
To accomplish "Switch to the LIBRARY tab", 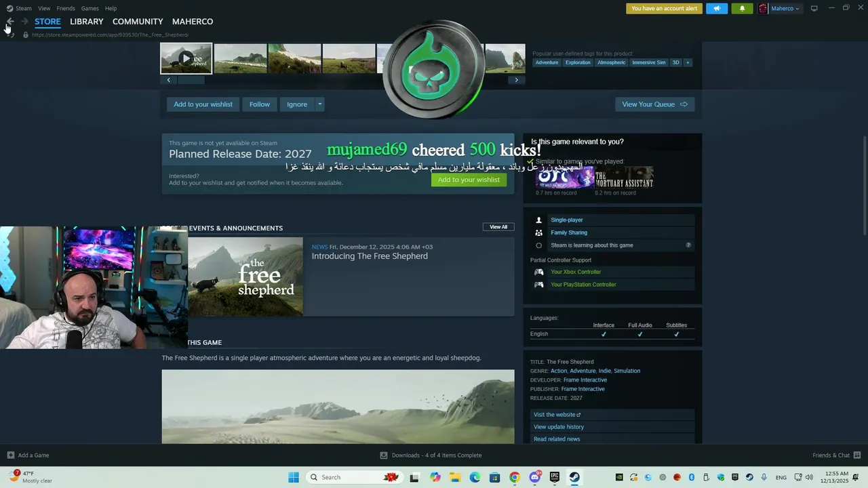I will coord(87,22).
